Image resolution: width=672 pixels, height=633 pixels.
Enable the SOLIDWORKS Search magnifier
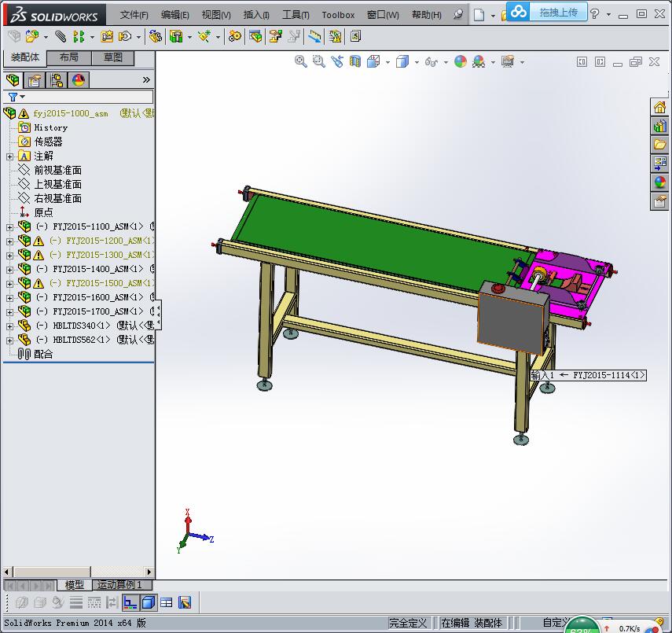point(457,13)
